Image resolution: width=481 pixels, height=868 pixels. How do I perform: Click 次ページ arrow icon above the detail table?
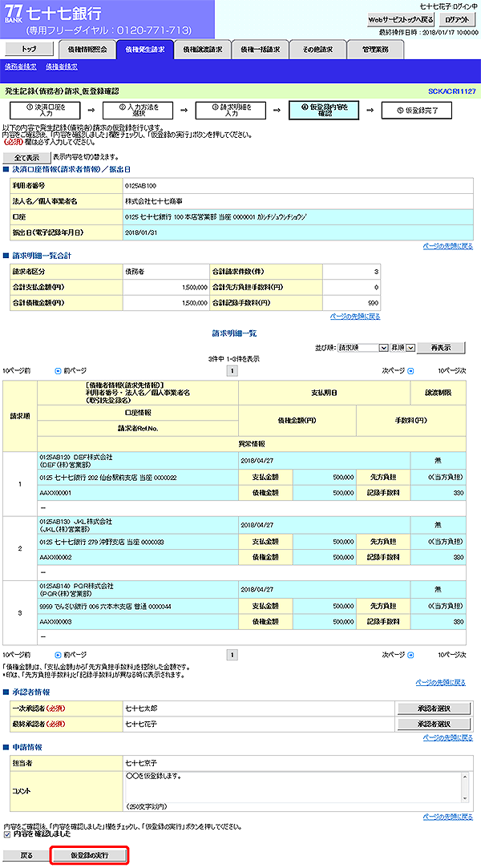tap(410, 370)
